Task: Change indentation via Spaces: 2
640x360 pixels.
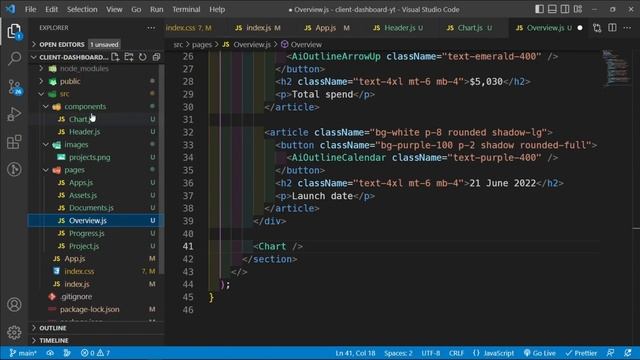Action: point(398,353)
